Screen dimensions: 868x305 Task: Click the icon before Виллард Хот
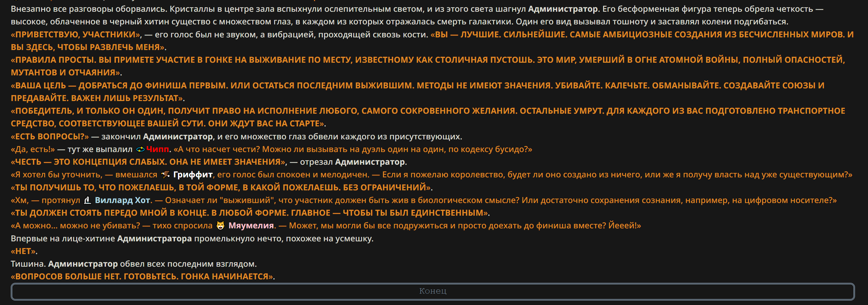tap(88, 200)
